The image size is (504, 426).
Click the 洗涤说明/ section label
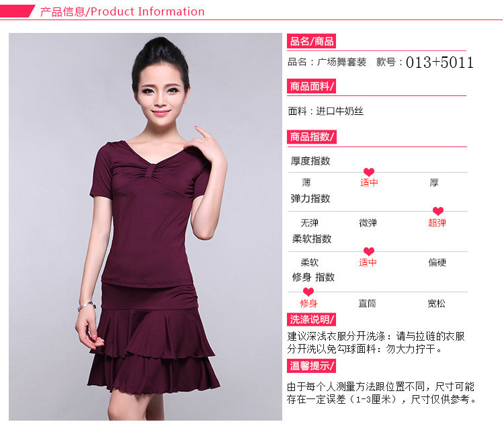click(311, 319)
